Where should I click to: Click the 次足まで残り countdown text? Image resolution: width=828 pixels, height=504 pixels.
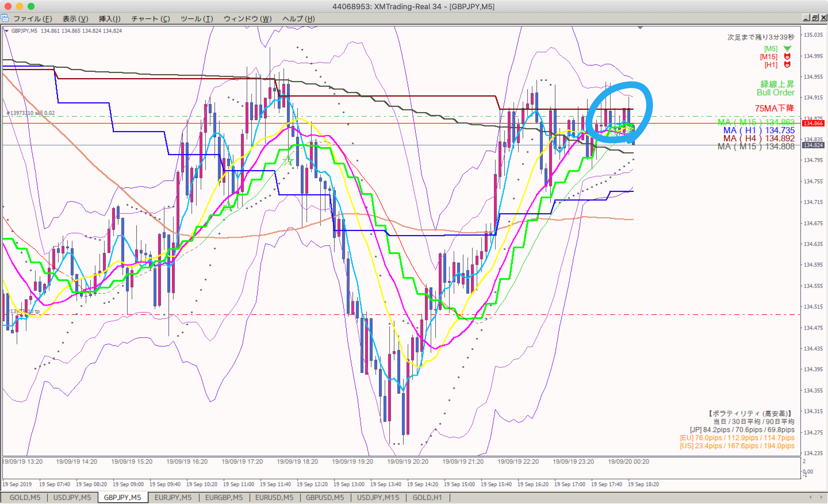[x=761, y=37]
